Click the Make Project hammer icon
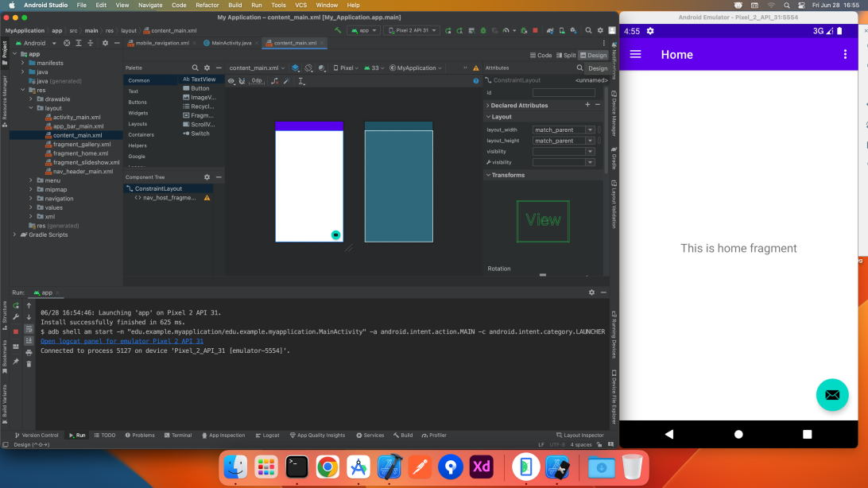 coord(338,30)
